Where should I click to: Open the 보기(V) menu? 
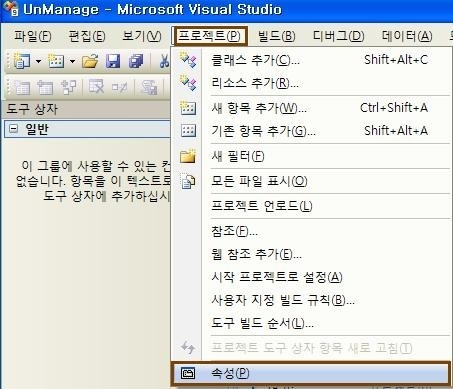tap(142, 36)
